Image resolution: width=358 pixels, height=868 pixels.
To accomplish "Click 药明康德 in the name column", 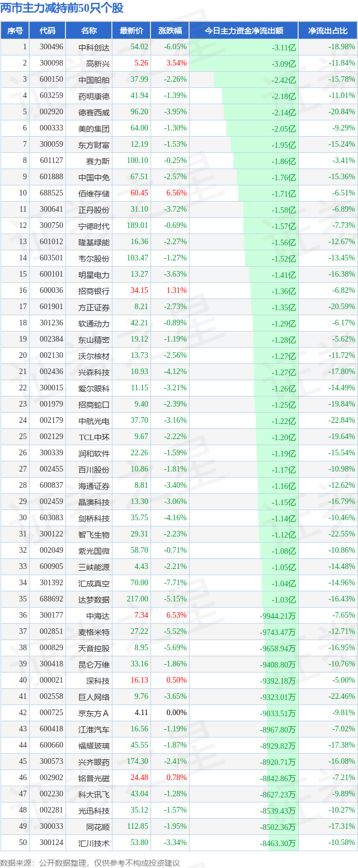I will tap(94, 96).
